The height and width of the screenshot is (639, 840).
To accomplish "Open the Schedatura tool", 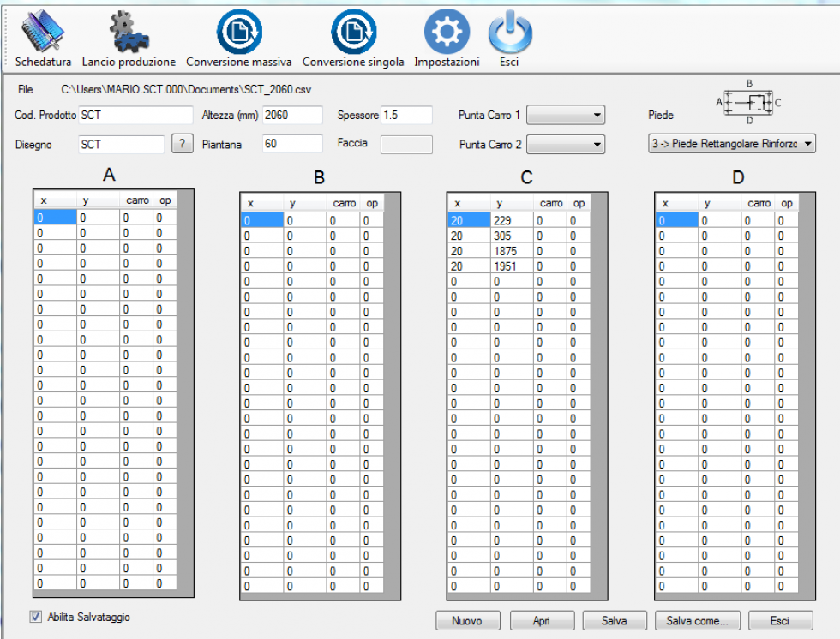I will [x=43, y=38].
